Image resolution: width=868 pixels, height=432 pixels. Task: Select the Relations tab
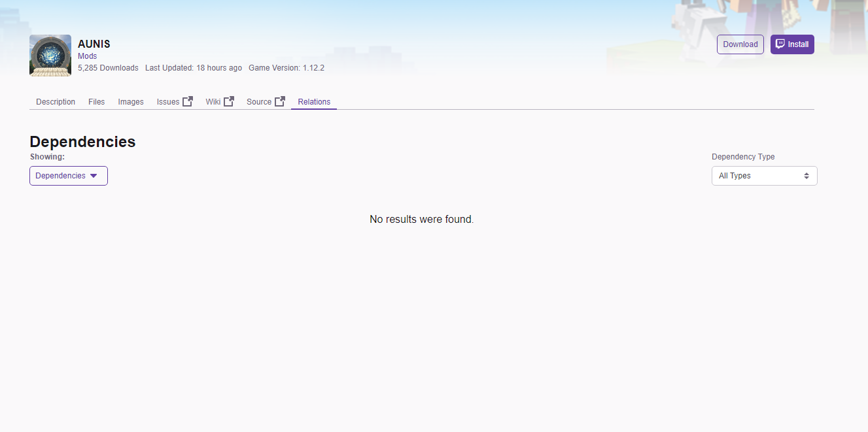(314, 102)
